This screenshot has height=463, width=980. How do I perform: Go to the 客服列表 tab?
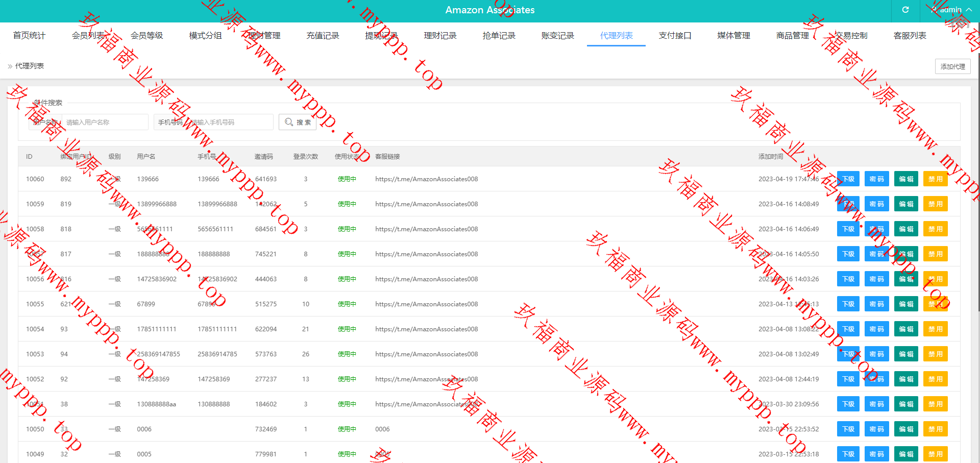click(x=910, y=35)
